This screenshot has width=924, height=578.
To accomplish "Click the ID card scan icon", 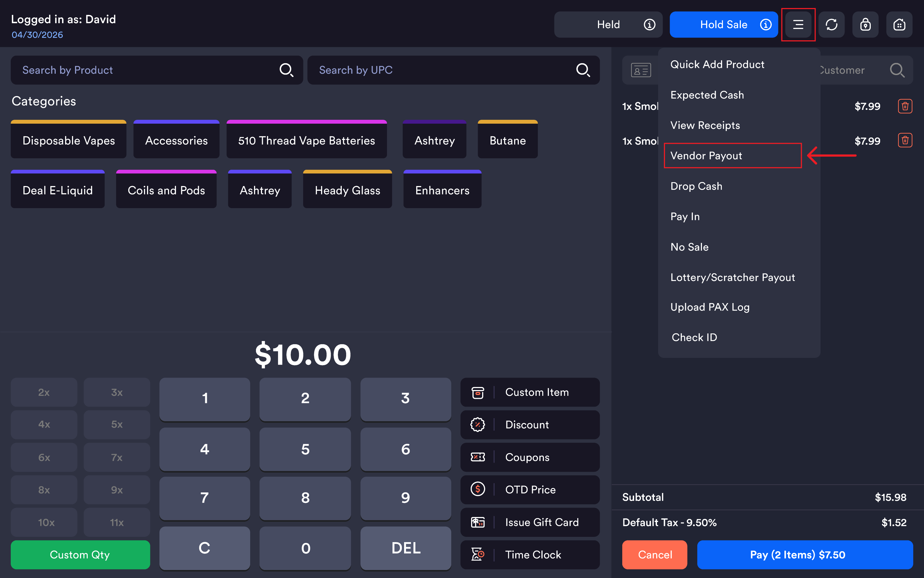I will [640, 70].
